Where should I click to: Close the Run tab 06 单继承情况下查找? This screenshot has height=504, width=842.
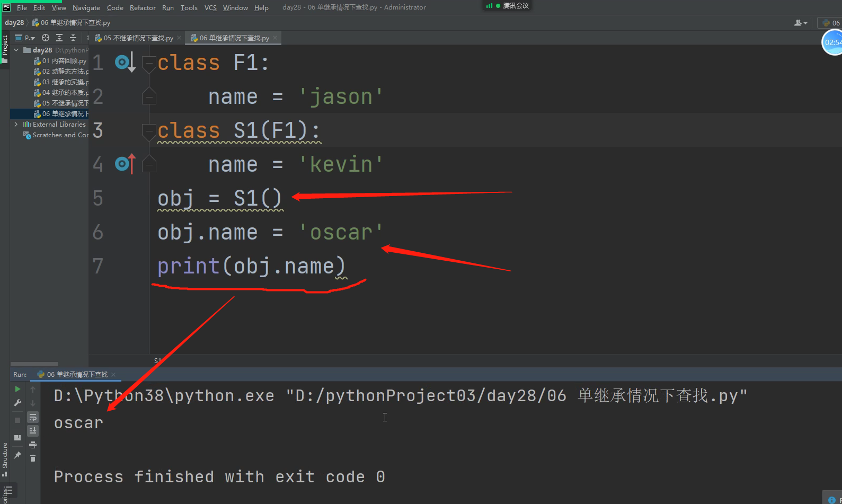click(113, 375)
